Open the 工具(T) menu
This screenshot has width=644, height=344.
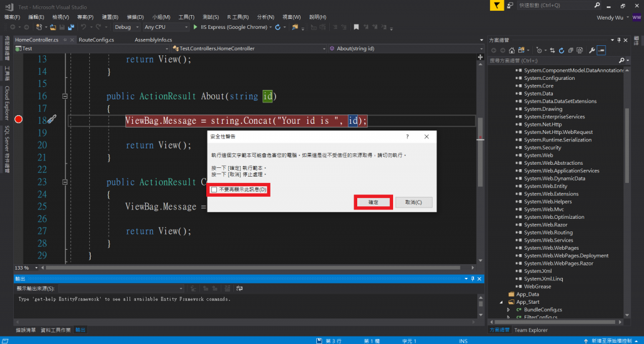click(x=186, y=17)
